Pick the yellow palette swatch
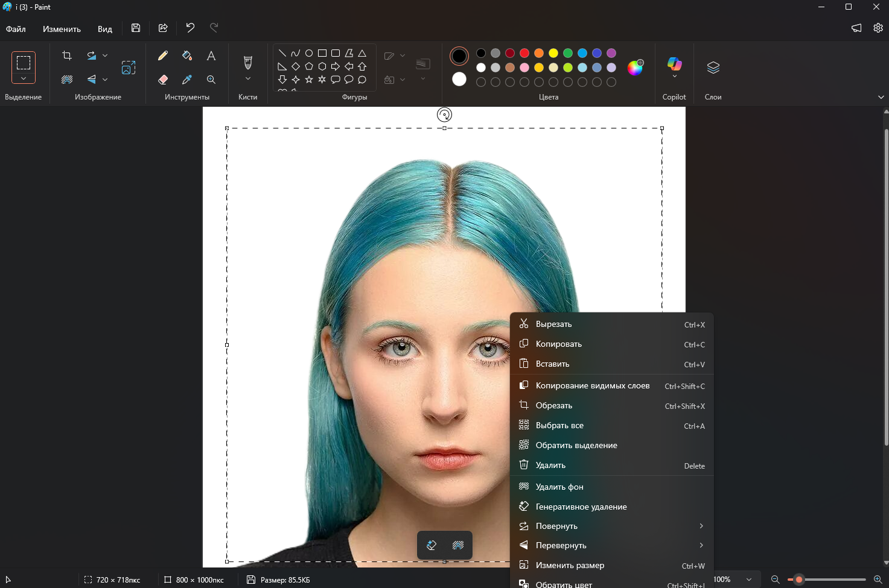This screenshot has height=588, width=889. tap(553, 53)
